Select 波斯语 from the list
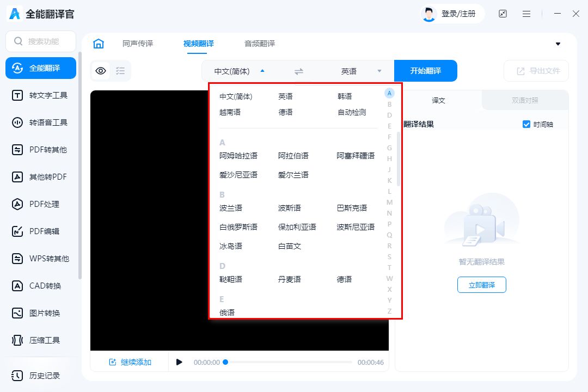 pyautogui.click(x=290, y=208)
